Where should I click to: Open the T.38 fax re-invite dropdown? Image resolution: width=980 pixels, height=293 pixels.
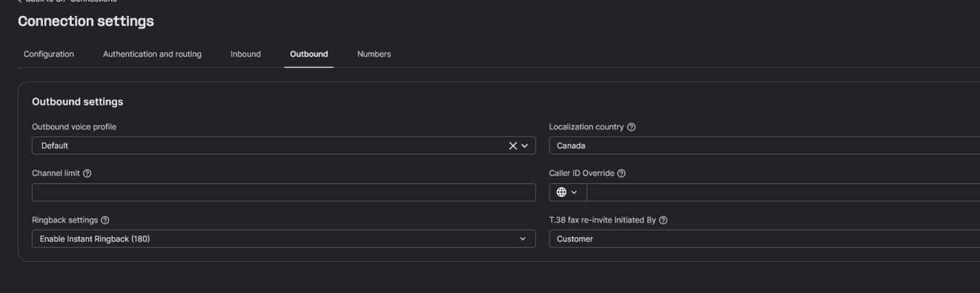coord(763,239)
